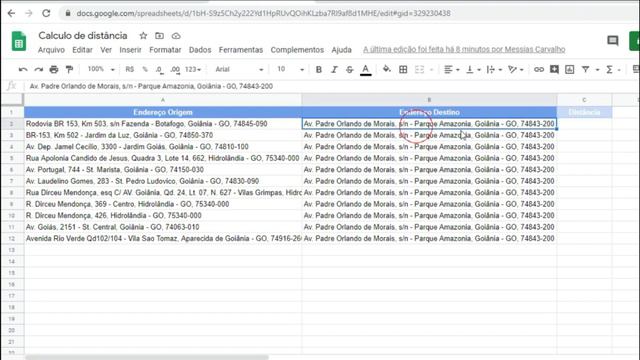Open the Ver menu
The image size is (640, 360).
[x=106, y=50]
